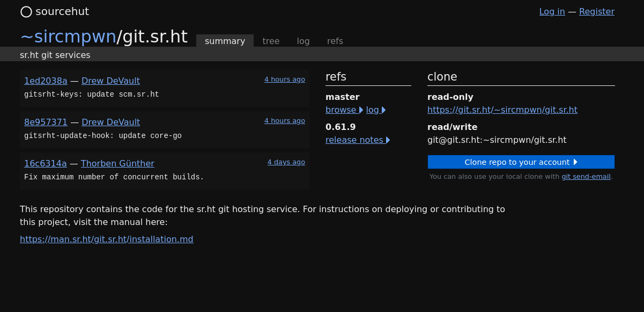Click the read-only clone URL

coord(502,110)
